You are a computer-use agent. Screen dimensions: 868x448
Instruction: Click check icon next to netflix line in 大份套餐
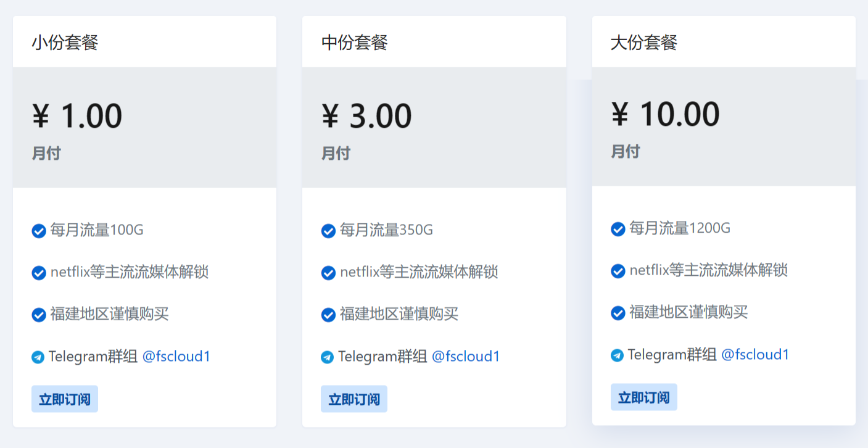click(x=618, y=271)
